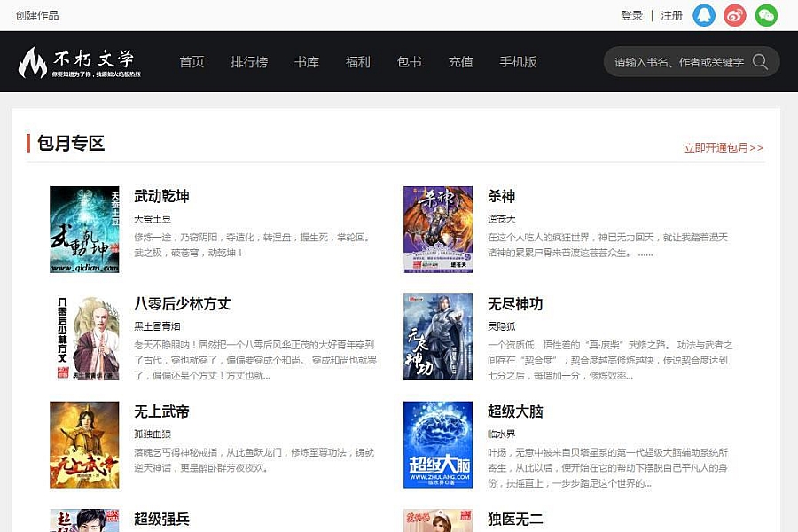Image resolution: width=798 pixels, height=532 pixels.
Task: Click the 杀神 title
Action: click(501, 196)
